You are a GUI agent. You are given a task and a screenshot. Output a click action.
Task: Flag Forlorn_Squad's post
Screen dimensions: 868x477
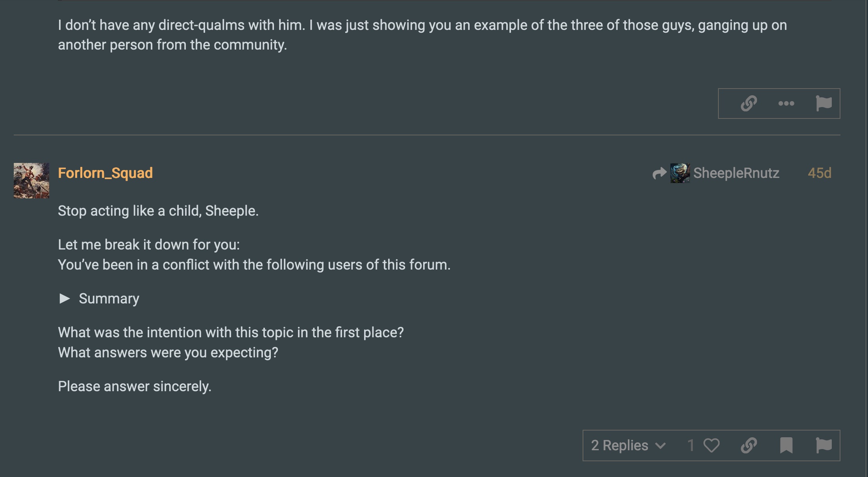[x=824, y=446]
